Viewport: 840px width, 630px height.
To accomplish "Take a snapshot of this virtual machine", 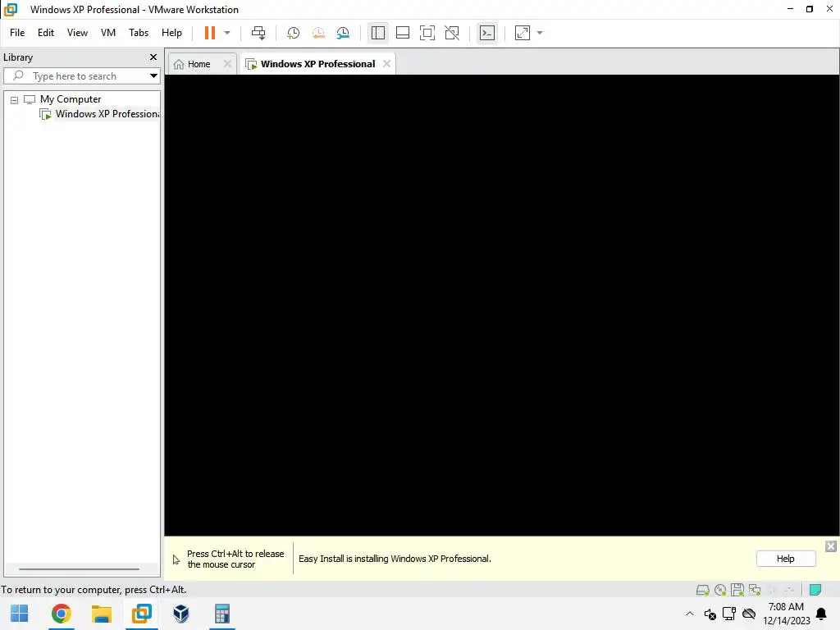I will pyautogui.click(x=293, y=33).
